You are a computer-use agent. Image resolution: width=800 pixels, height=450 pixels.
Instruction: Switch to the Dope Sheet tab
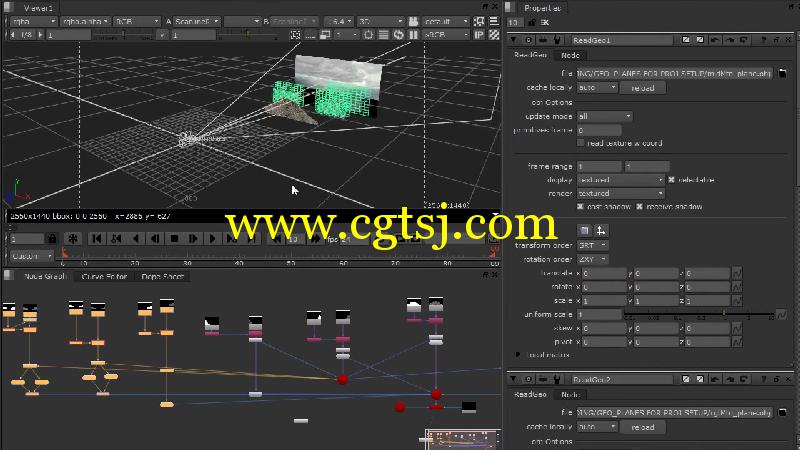coord(162,276)
